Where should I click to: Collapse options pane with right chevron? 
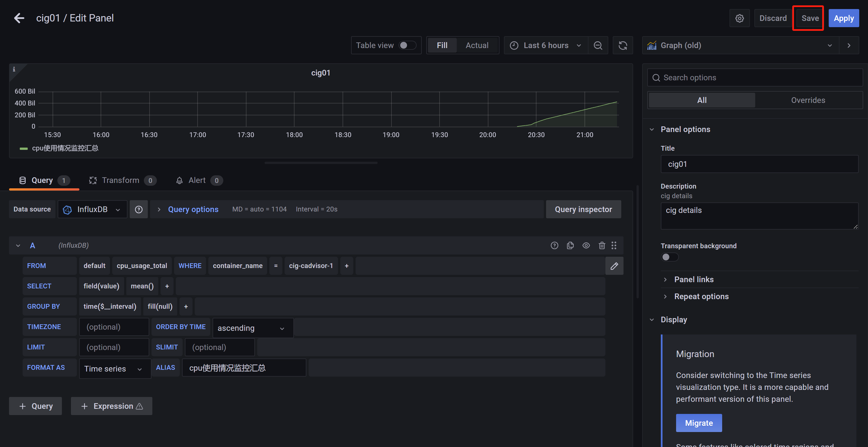coord(849,45)
